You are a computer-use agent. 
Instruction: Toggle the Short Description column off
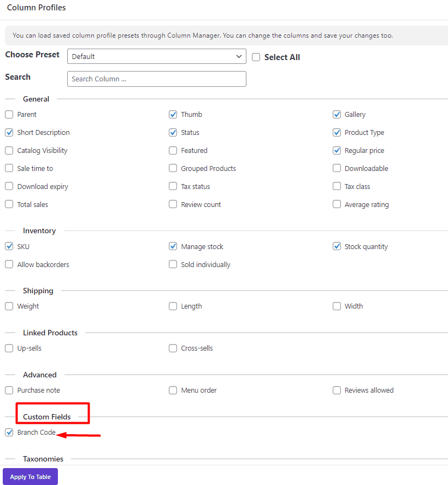coord(9,132)
